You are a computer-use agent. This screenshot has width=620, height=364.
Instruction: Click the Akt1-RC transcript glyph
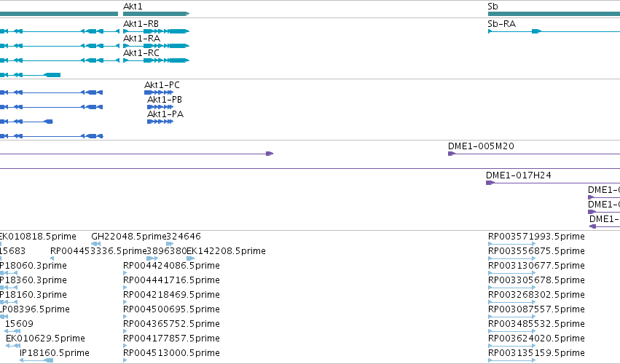(x=156, y=60)
